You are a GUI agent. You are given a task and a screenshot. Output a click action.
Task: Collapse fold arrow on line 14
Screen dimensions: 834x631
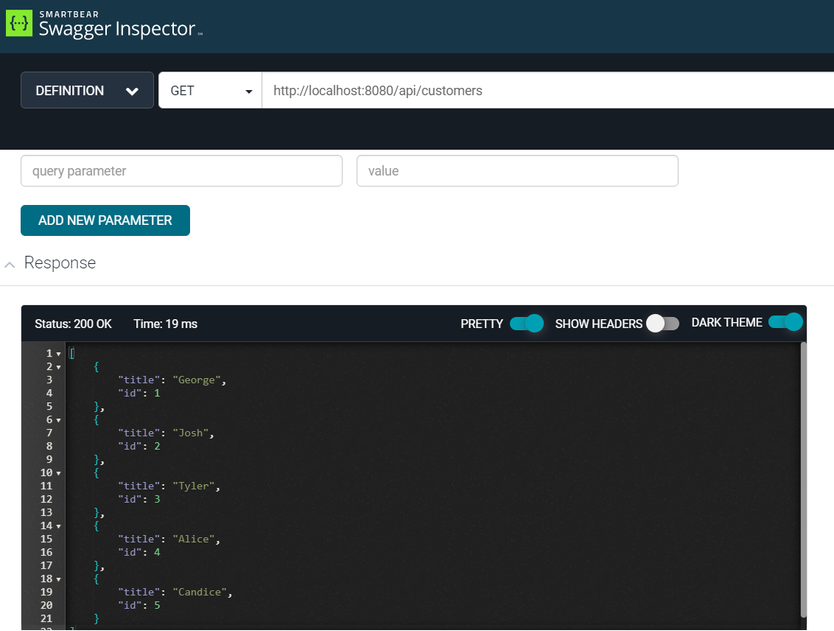point(58,526)
